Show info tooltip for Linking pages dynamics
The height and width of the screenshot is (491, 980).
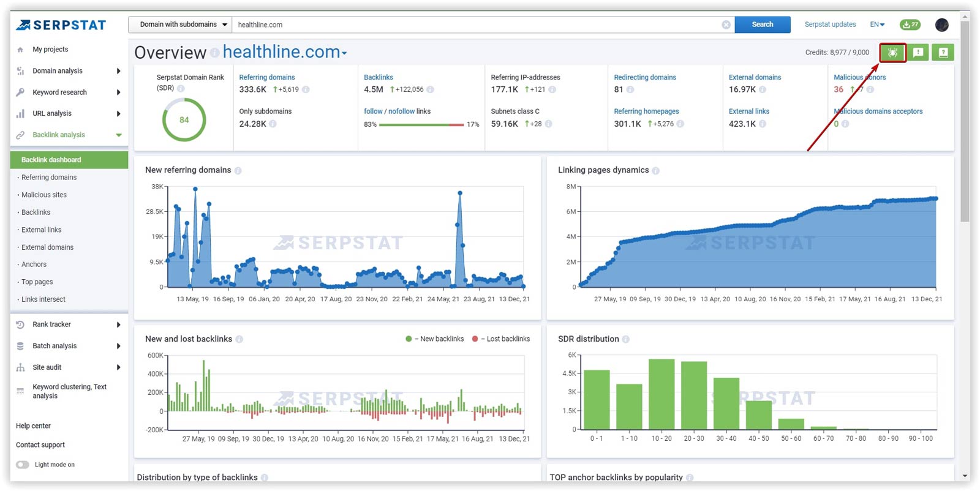(x=655, y=171)
